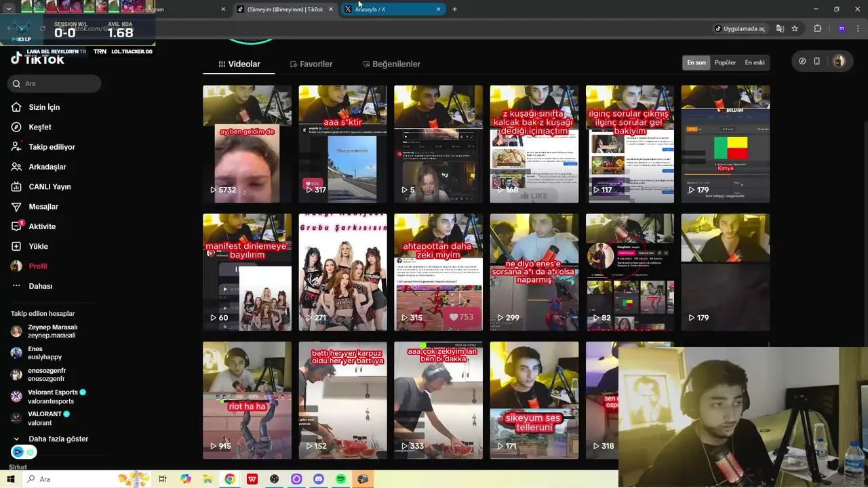
Task: Open the Sizin İçin feed
Action: coord(44,107)
